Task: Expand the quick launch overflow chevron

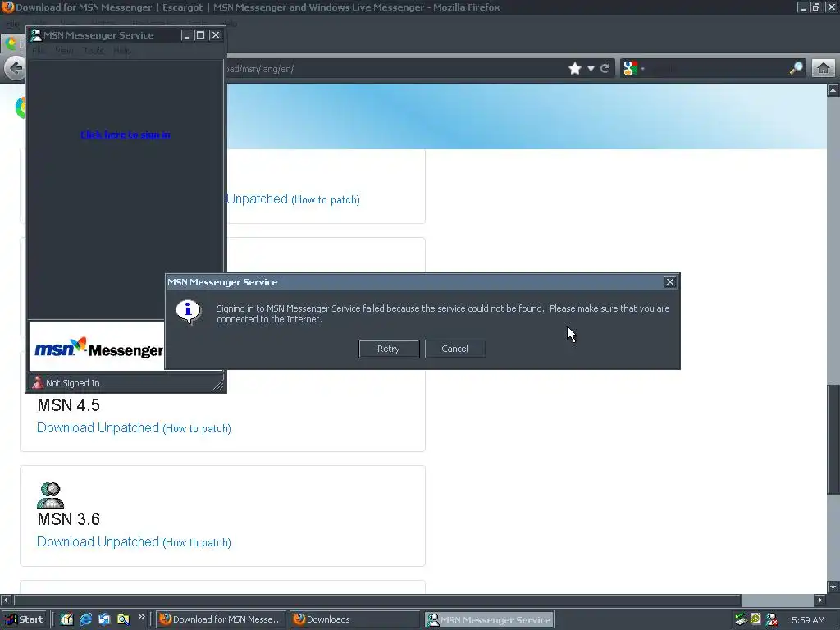Action: click(141, 617)
